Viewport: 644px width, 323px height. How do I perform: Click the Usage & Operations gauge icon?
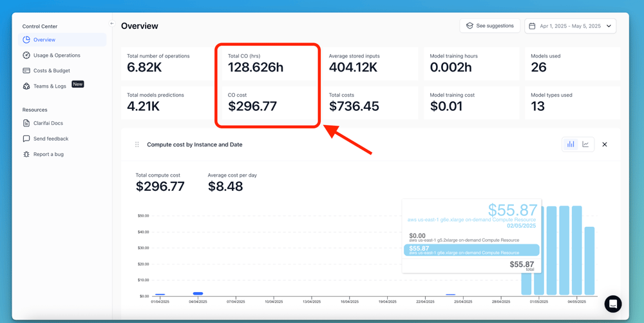point(26,55)
